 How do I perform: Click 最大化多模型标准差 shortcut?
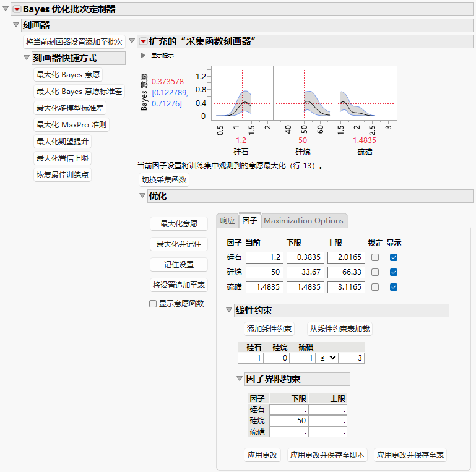[70, 108]
